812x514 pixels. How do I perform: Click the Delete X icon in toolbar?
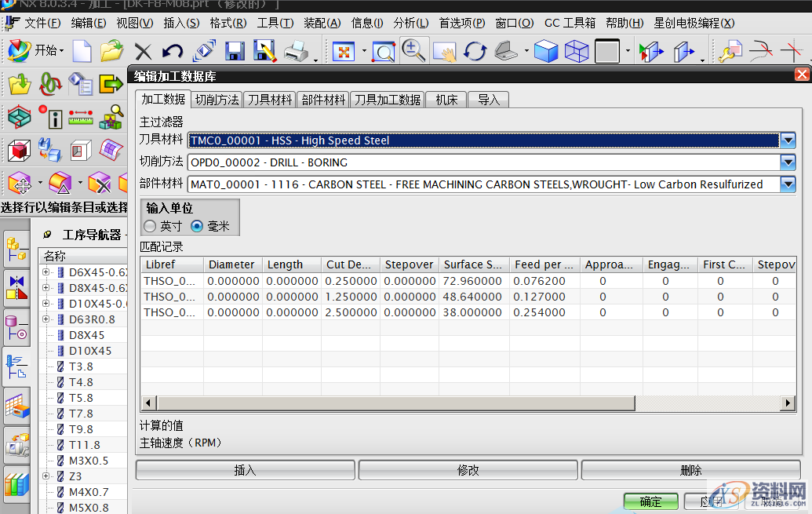(143, 52)
